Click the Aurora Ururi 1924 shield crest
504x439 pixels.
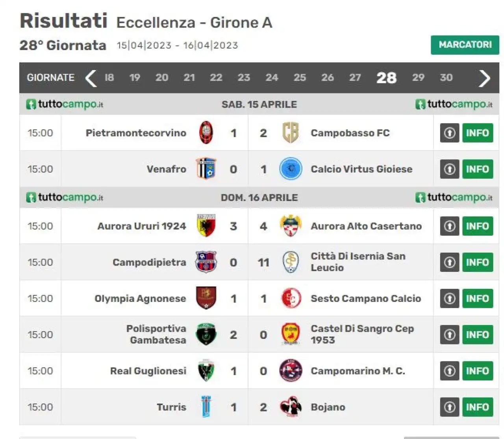point(206,226)
